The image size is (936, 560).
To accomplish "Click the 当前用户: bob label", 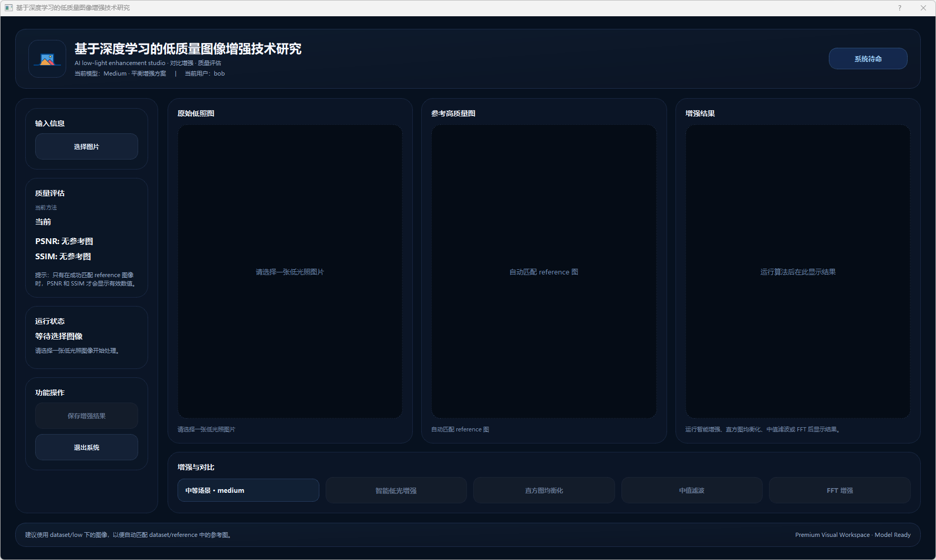I will click(x=205, y=73).
